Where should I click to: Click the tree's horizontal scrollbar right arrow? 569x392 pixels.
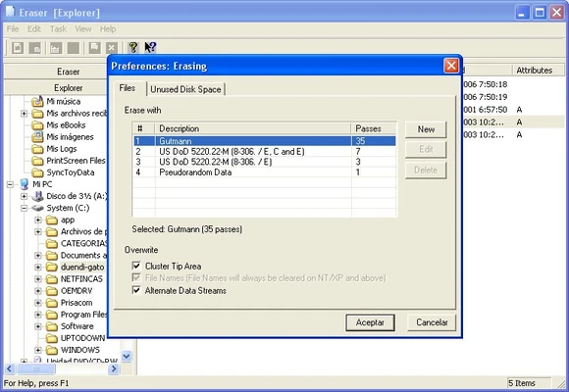114,368
